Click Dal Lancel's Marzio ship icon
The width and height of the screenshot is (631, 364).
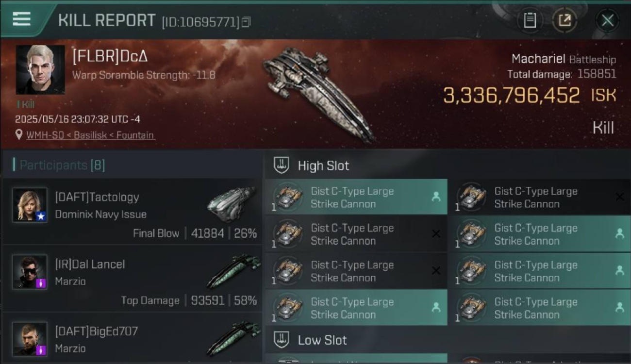[233, 271]
